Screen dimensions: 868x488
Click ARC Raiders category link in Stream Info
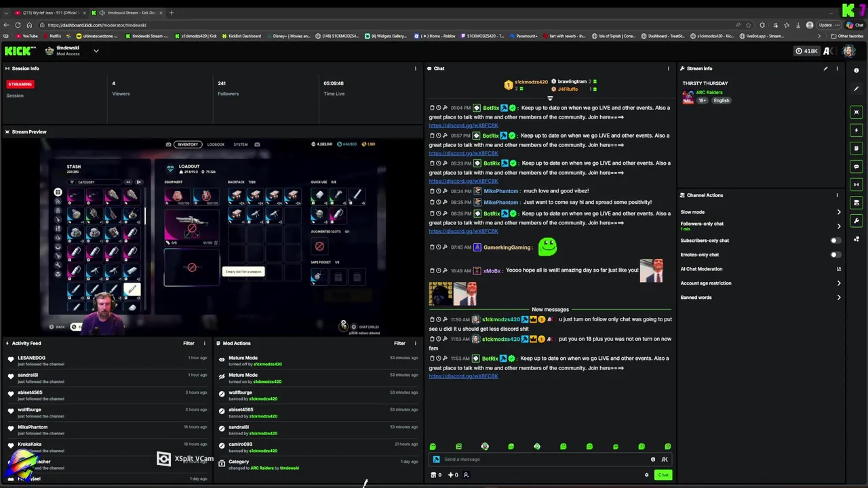point(709,92)
